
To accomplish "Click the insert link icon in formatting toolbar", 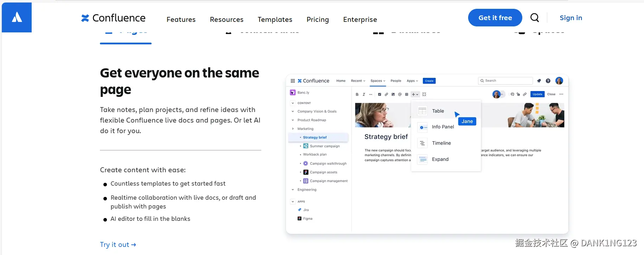I will coord(386,94).
